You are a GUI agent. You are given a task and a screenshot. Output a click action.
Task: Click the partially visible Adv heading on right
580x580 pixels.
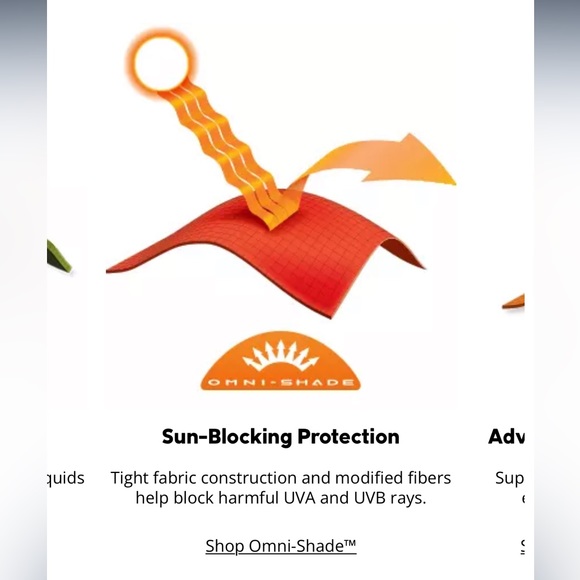pos(506,436)
